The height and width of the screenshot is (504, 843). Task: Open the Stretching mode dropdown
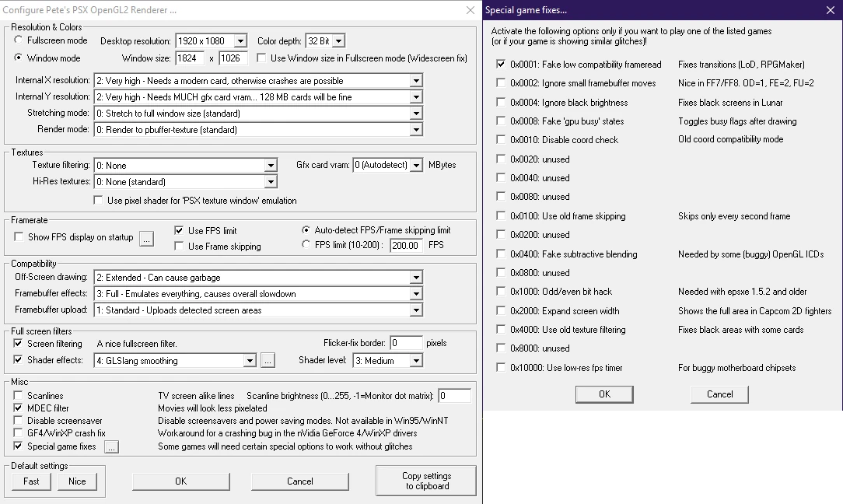coord(419,114)
